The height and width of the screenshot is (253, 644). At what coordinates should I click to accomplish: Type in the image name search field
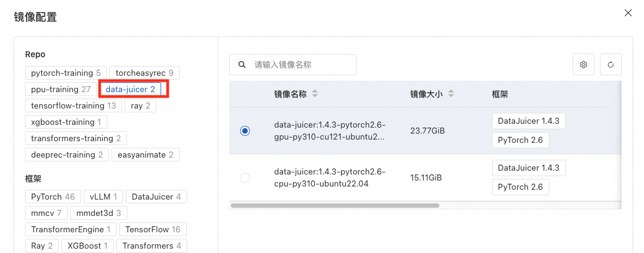point(302,64)
